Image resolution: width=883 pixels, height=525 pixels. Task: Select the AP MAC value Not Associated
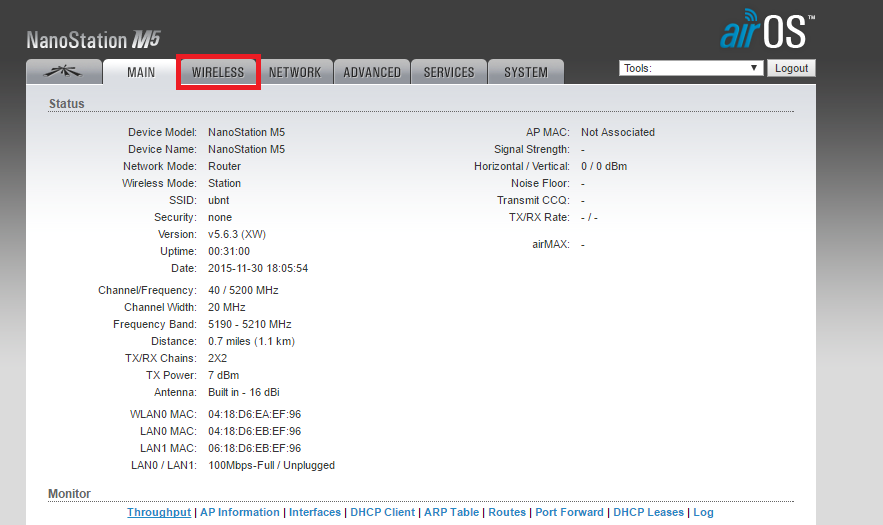pos(618,132)
